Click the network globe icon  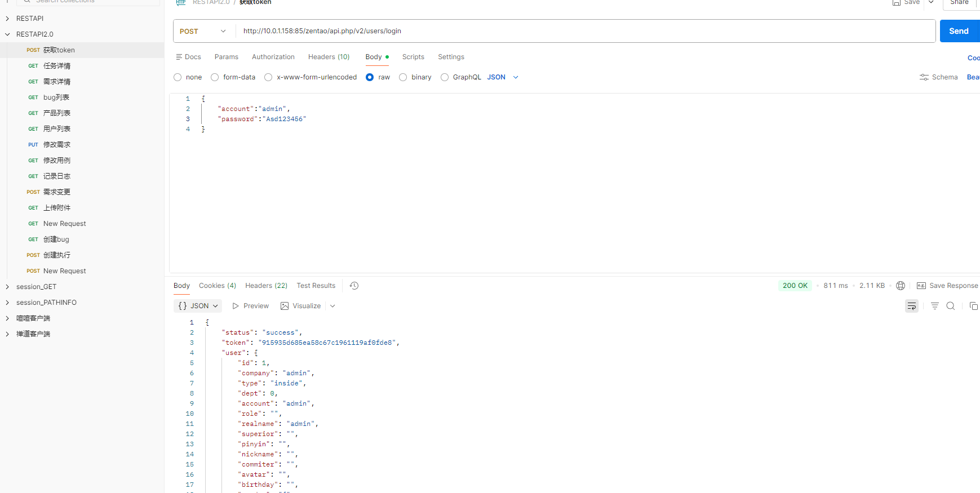click(901, 286)
